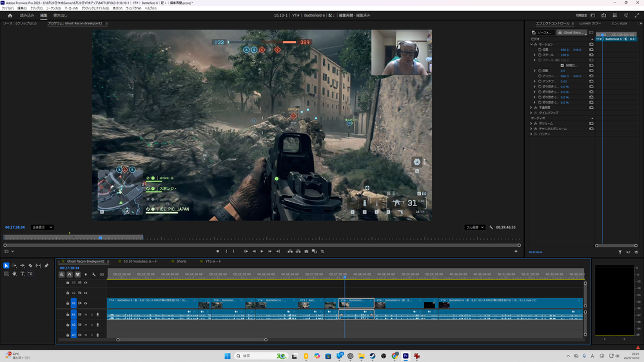
Task: Choose the Track Select Forward tool
Action: coord(14,265)
